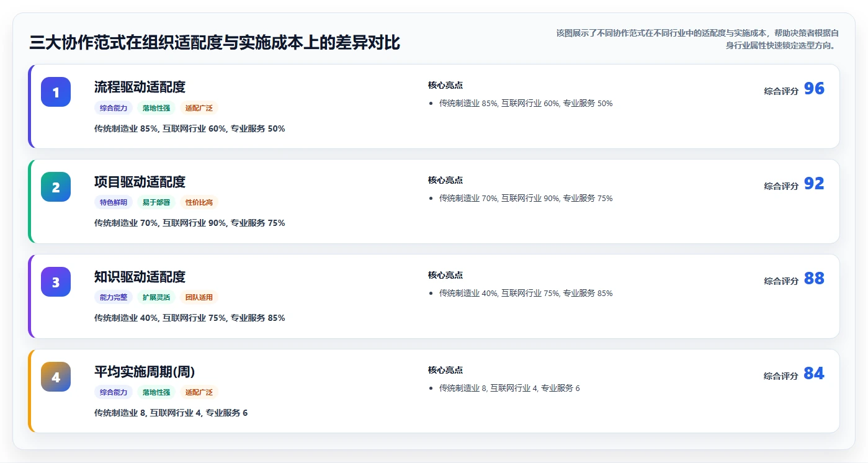Image resolution: width=868 pixels, height=463 pixels.
Task: Click 综合评分 label beside score 92
Action: [781, 186]
